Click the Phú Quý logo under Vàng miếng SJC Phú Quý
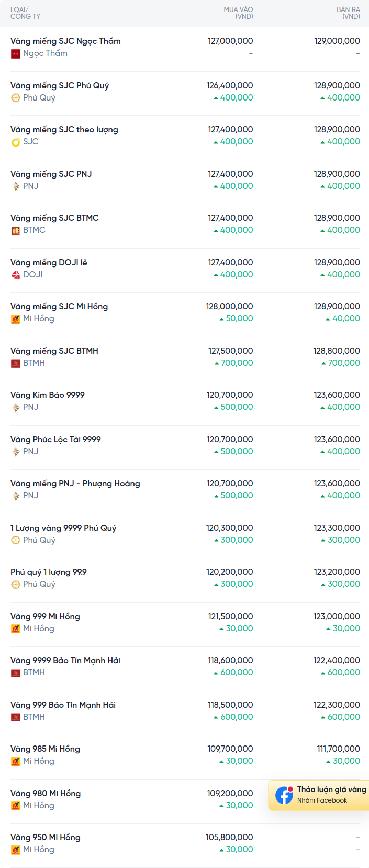Image resolution: width=369 pixels, height=868 pixels. [x=16, y=98]
